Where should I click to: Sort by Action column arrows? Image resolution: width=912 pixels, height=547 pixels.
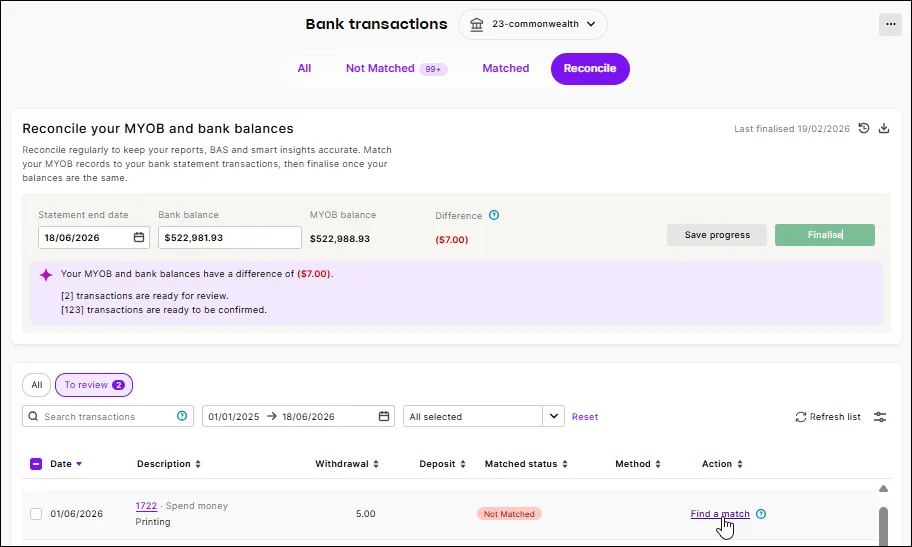[740, 464]
